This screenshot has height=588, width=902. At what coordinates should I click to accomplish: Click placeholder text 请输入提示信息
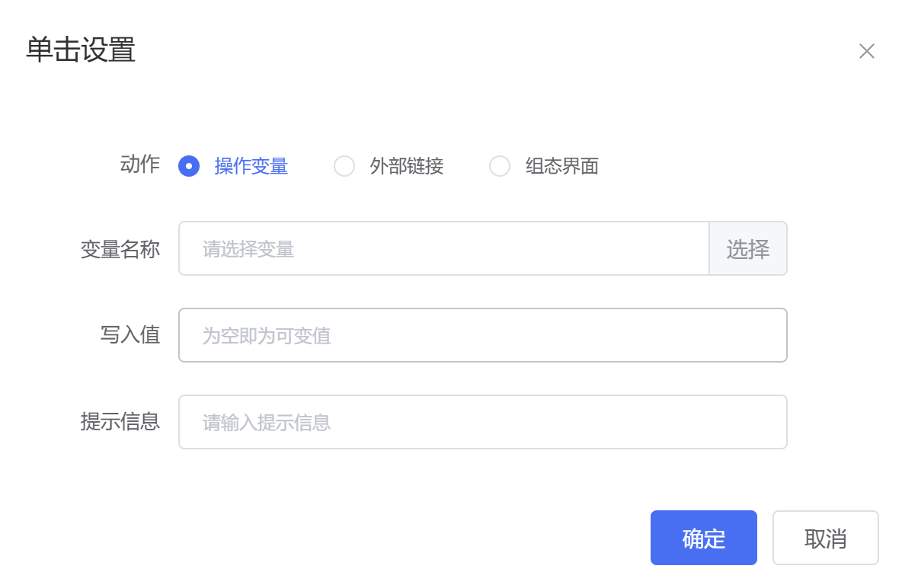click(267, 423)
